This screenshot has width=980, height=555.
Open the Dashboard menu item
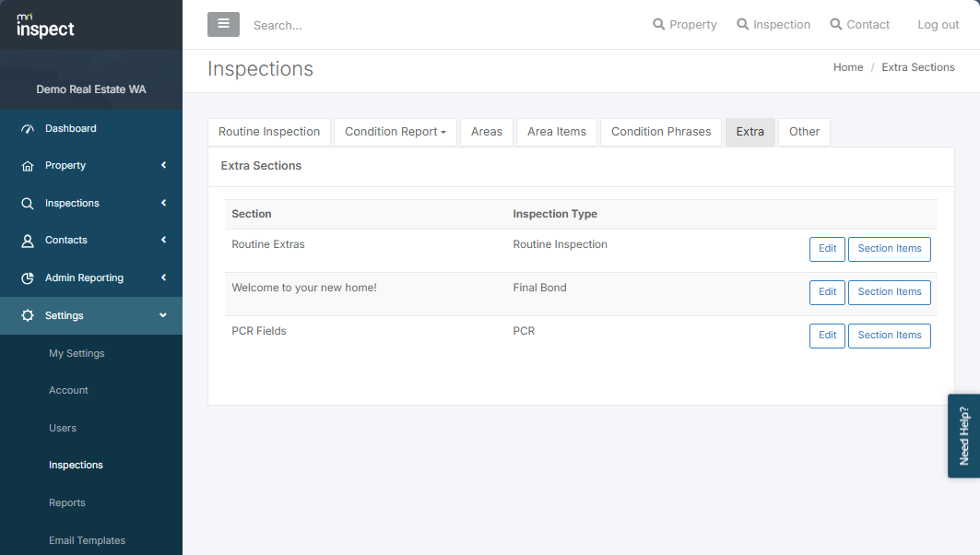(x=71, y=128)
